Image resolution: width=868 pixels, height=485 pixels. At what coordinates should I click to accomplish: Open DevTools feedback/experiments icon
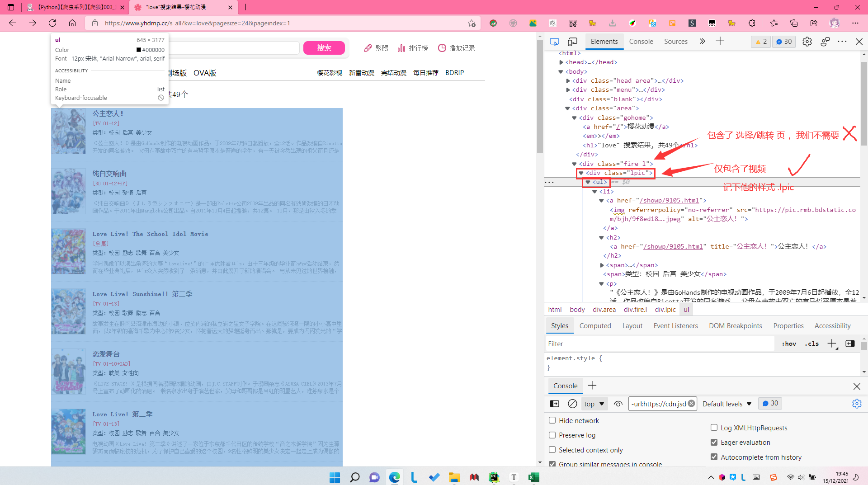[x=825, y=42]
